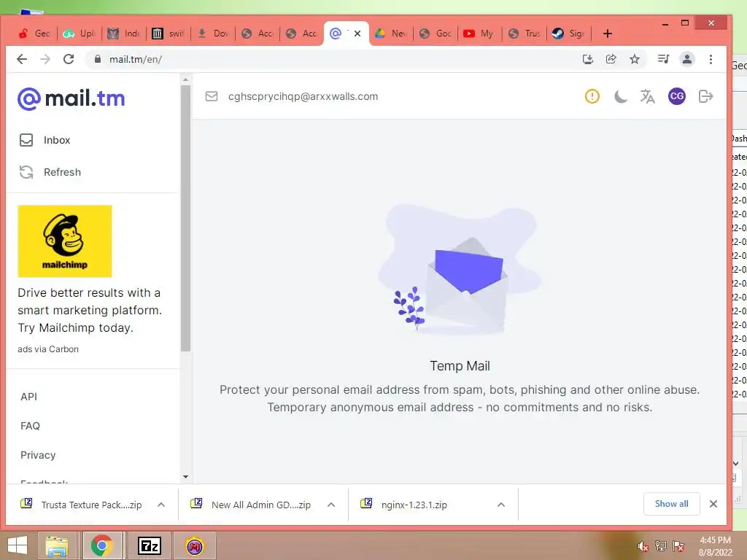
Task: Click the sidebar scrollbar up arrow
Action: [185, 79]
